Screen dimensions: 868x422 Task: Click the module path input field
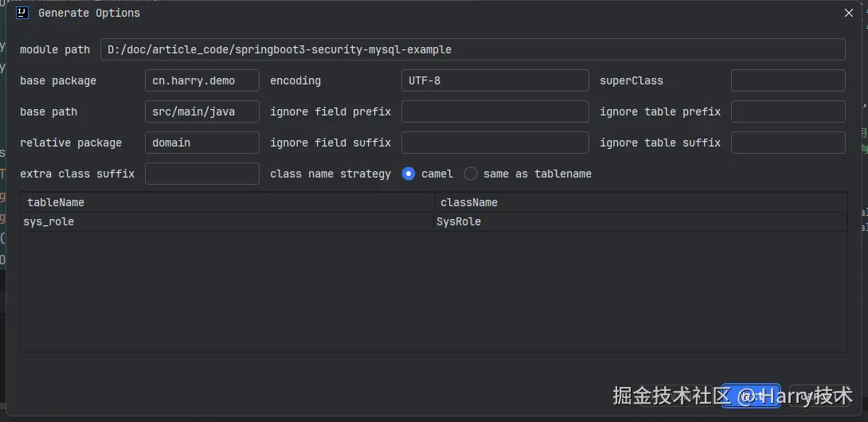pyautogui.click(x=472, y=49)
